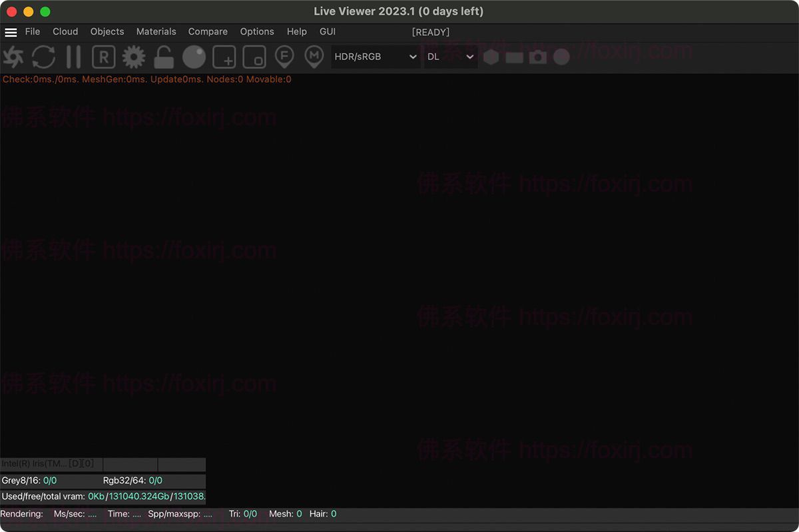Viewport: 799px width, 532px height.
Task: Open the kernel settings gear icon
Action: (x=133, y=57)
